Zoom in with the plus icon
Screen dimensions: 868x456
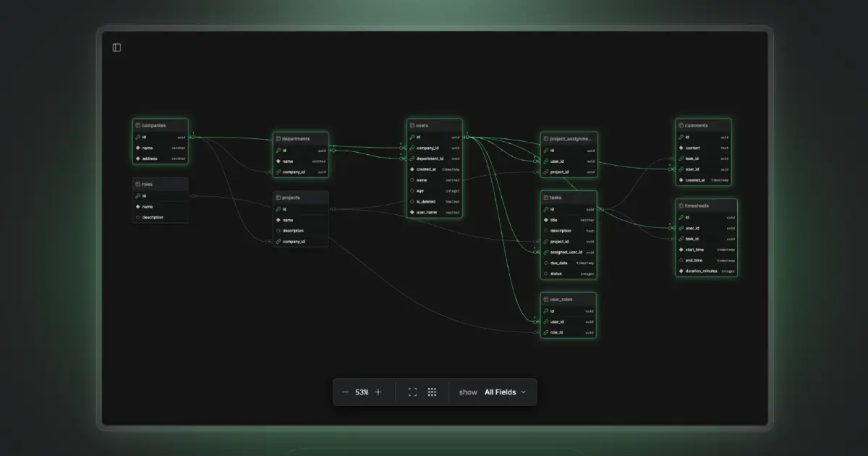[x=378, y=392]
